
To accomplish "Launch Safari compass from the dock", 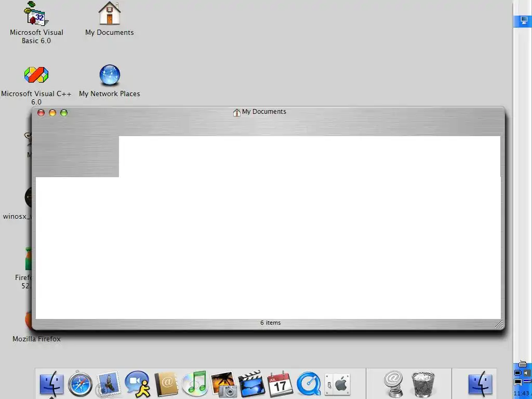I will point(80,384).
